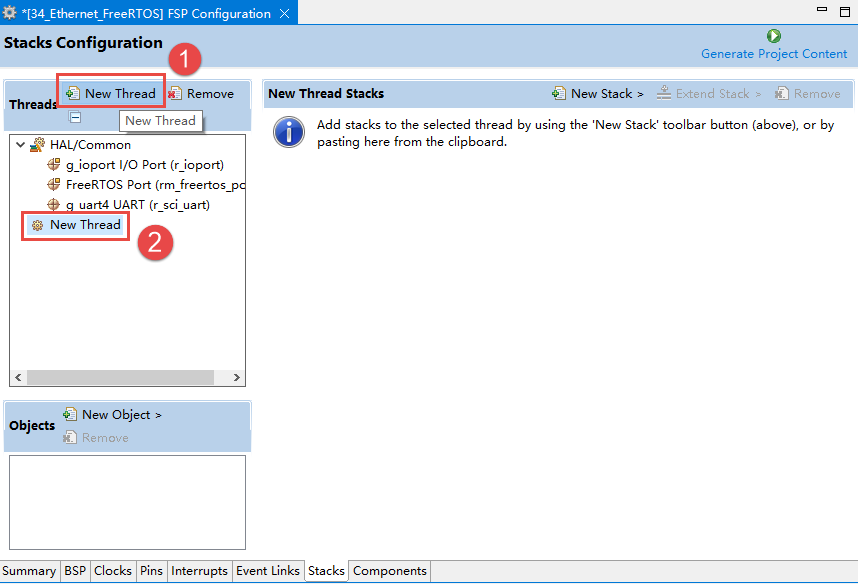The height and width of the screenshot is (584, 858).
Task: Click the g_uart4 UART module icon
Action: (54, 204)
